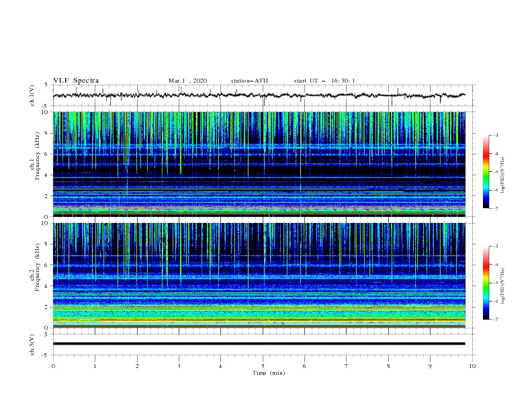Viewport: 532px width, 411px height.
Task: Click the "station=ATH" label
Action: 249,81
